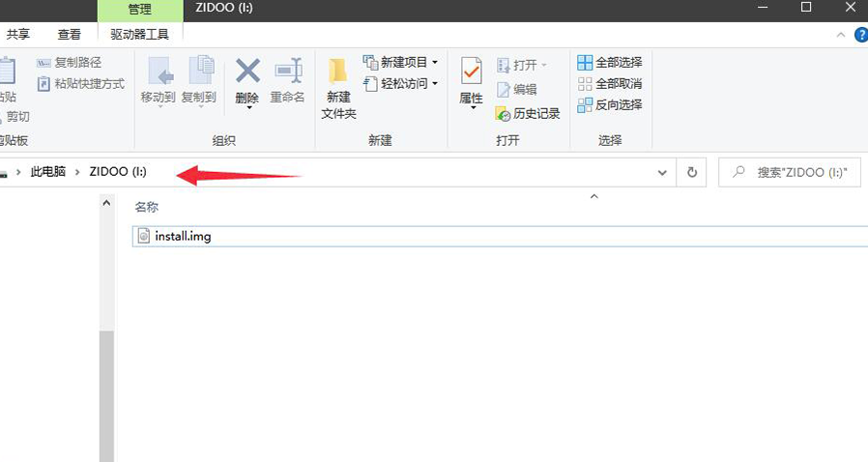Click the Properties (属性) checkmark icon
This screenshot has height=462, width=868.
471,71
